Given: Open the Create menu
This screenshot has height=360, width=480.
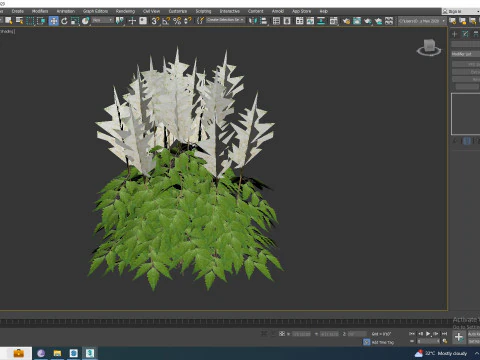Looking at the screenshot, I should coord(18,11).
